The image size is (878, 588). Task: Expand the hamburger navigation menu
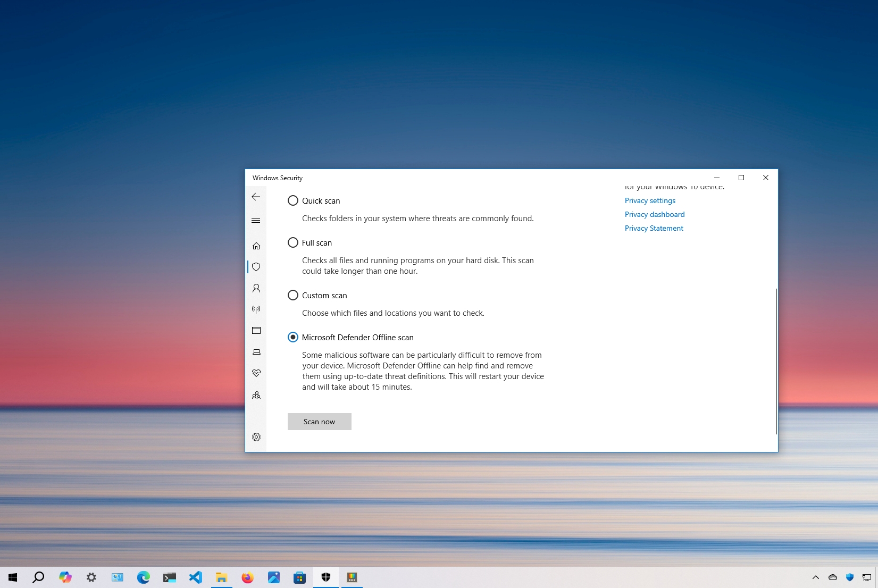point(256,220)
